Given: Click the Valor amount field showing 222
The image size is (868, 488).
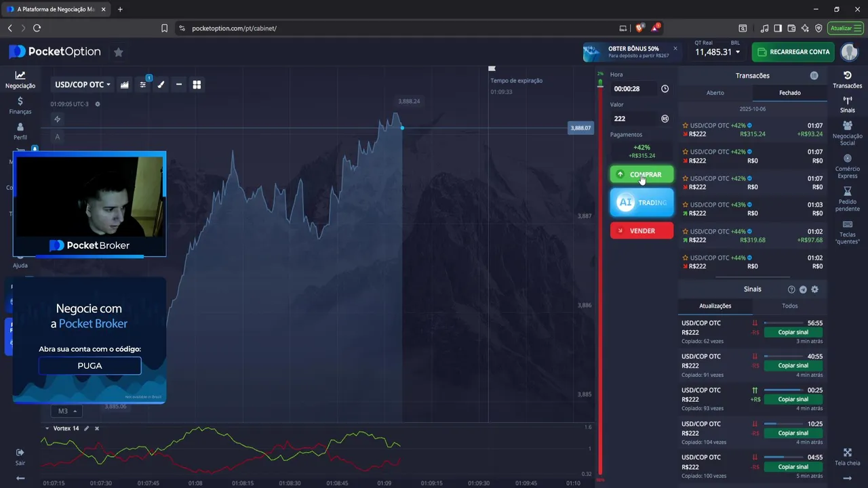Looking at the screenshot, I should pos(633,119).
